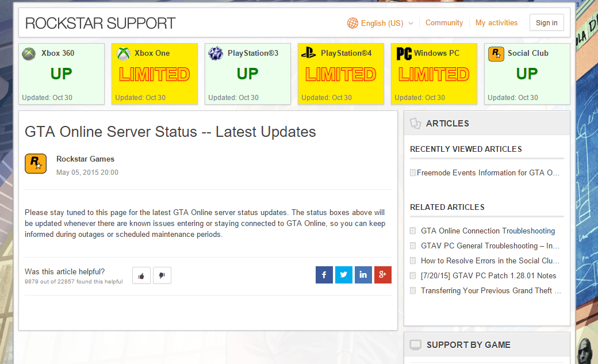Viewport: 598px width, 364px height.
Task: Click document icon beside Connection Troubleshooting
Action: 413,231
